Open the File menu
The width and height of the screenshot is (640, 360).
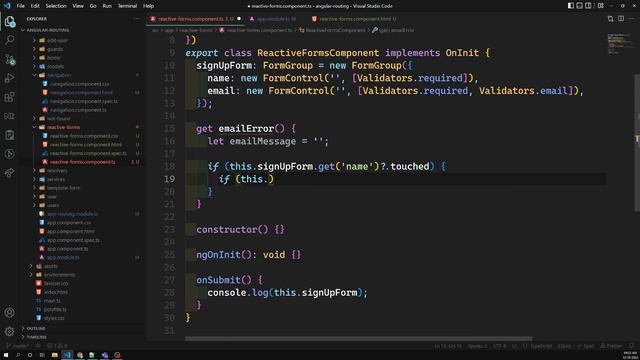[20, 6]
